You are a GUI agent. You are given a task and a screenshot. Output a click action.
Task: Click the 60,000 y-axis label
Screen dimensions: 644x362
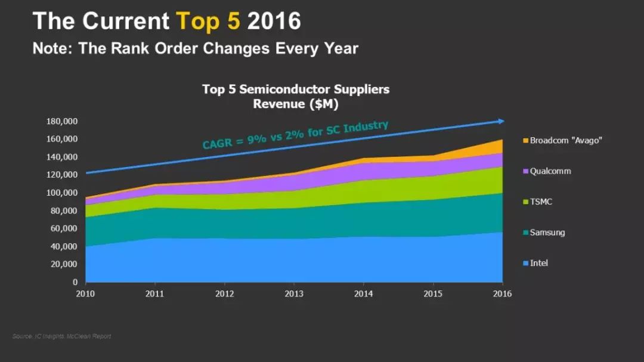pos(64,228)
